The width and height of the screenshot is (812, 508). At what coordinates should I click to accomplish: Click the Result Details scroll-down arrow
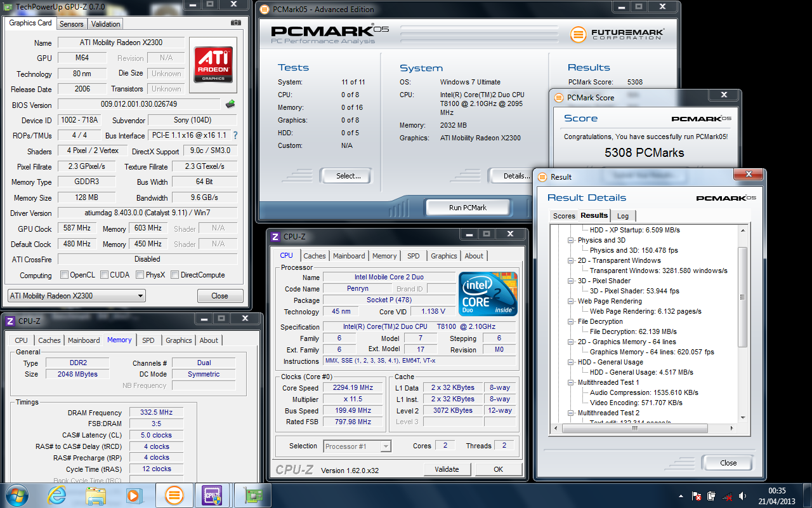coord(743,419)
